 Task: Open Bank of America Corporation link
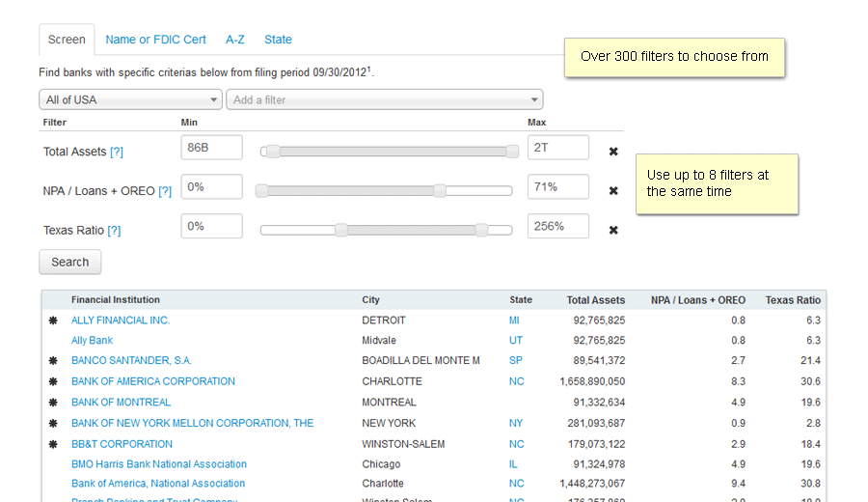(x=153, y=381)
